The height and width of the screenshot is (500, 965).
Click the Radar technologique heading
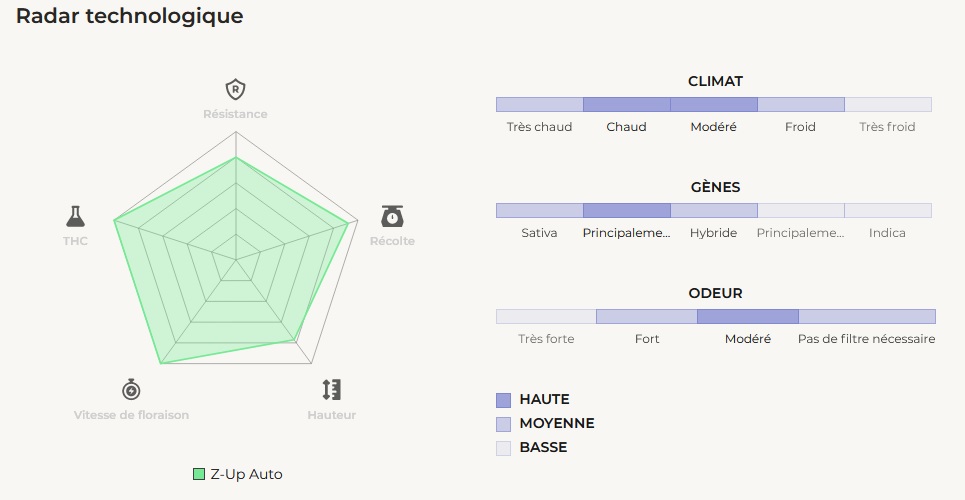(129, 16)
